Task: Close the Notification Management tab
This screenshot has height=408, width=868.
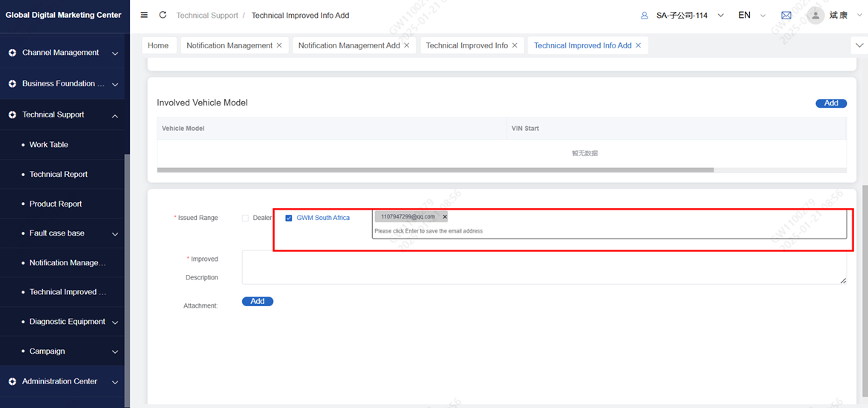Action: click(x=279, y=45)
